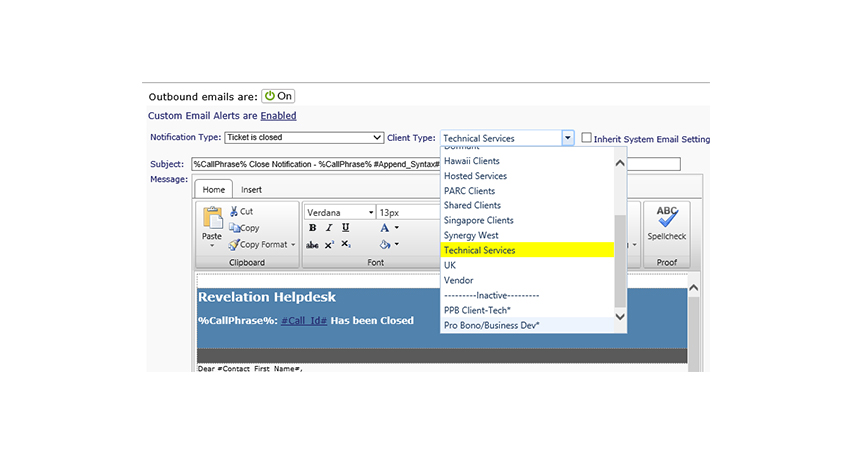This screenshot has height=452, width=852.
Task: Apply bold formatting with B icon
Action: point(312,228)
